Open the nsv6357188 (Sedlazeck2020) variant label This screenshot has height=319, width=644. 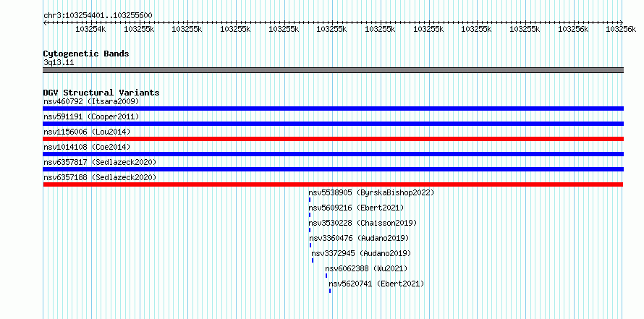100,177
